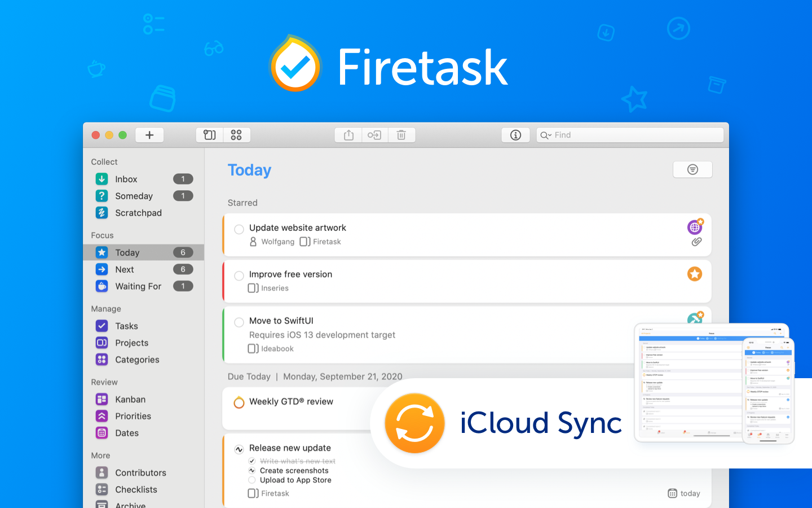Click the move-to-project toolbar icon
Viewport: 812px width, 508px height.
374,135
